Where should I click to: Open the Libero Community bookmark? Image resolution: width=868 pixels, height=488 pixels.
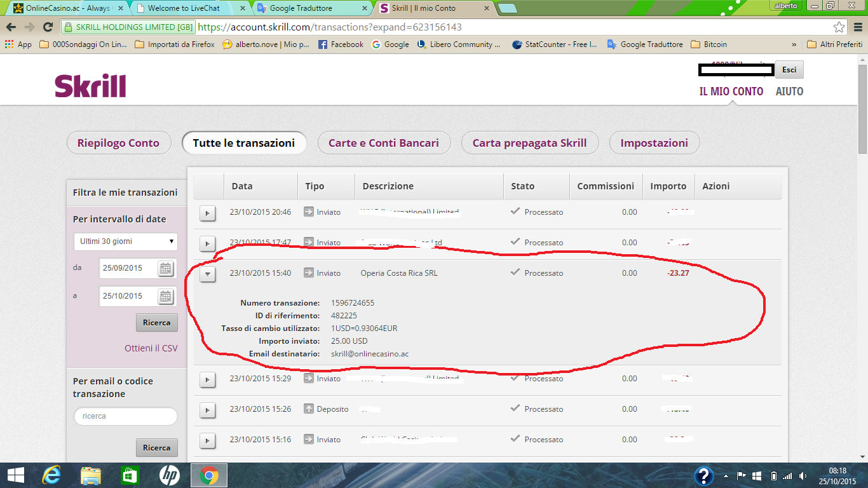(459, 44)
